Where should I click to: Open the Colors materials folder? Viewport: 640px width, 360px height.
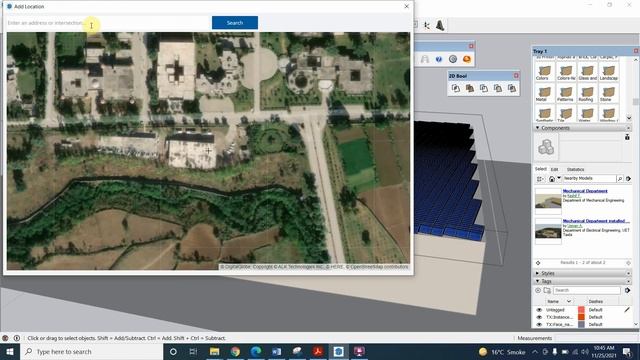tap(544, 72)
